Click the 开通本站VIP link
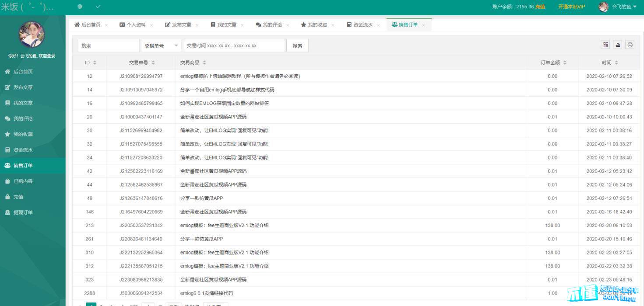644x306 pixels. (x=571, y=7)
